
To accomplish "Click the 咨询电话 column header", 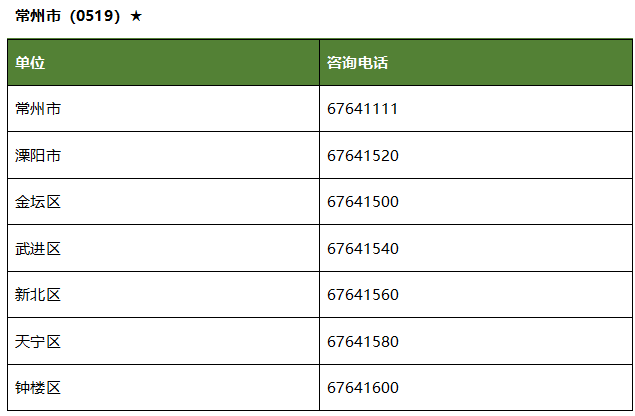I will coord(357,63).
